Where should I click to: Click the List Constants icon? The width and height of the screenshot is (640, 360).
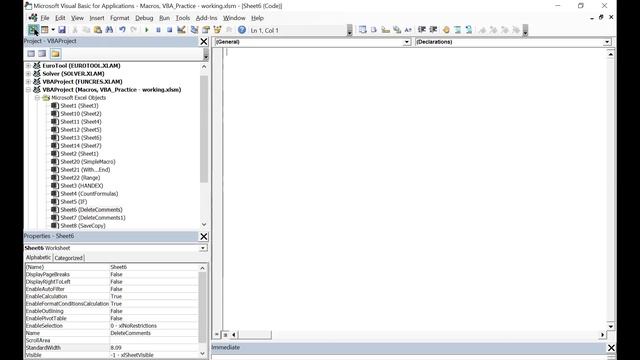coord(374,30)
